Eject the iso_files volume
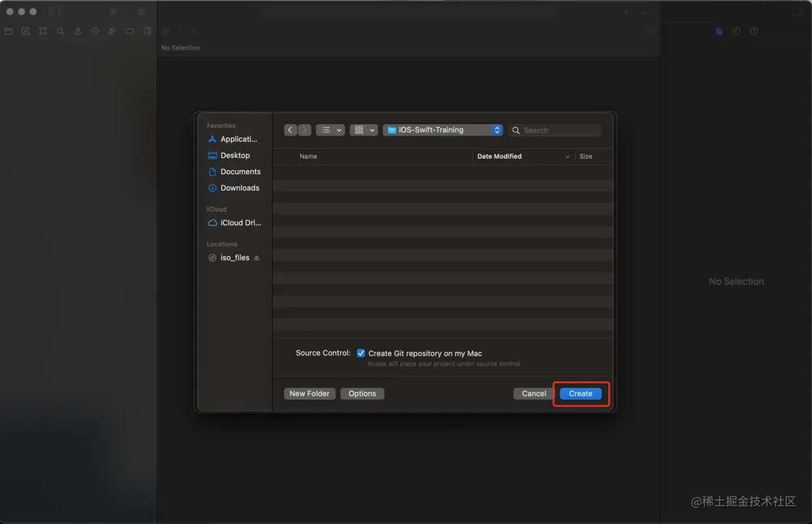The image size is (812, 524). coord(257,258)
